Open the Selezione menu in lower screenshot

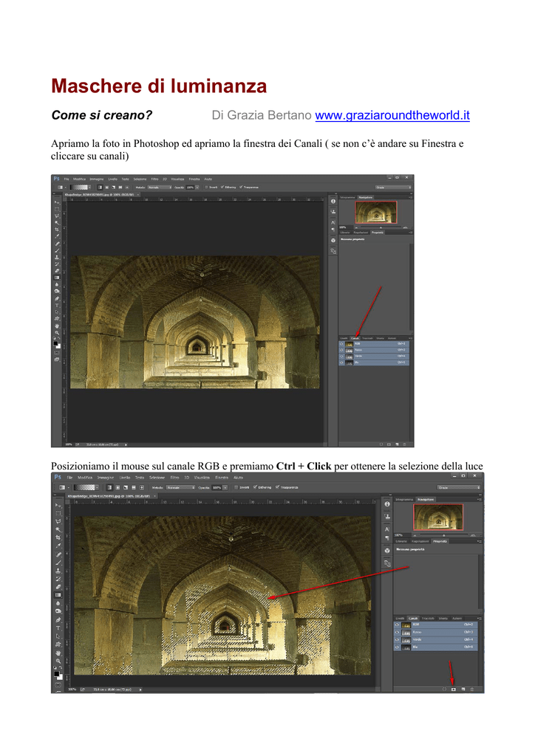point(157,478)
